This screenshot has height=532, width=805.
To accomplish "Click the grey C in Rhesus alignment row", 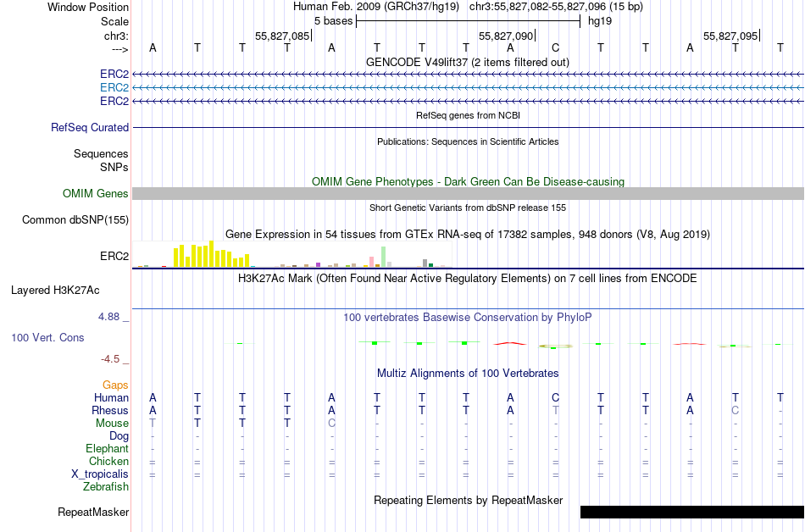I will (736, 410).
